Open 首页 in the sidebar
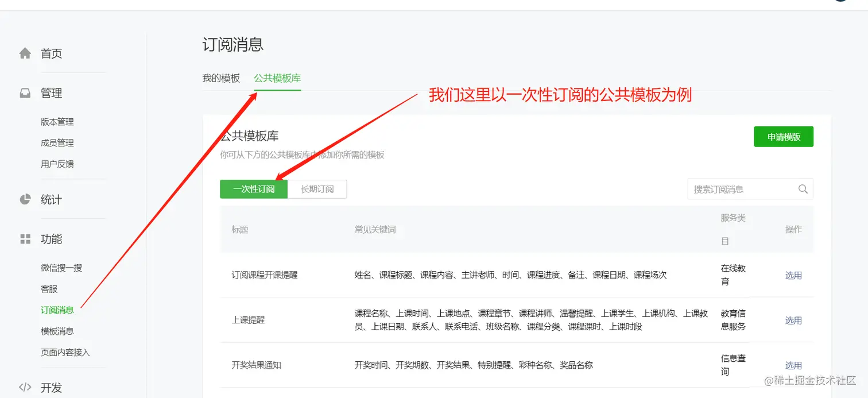The image size is (868, 398). [51, 53]
